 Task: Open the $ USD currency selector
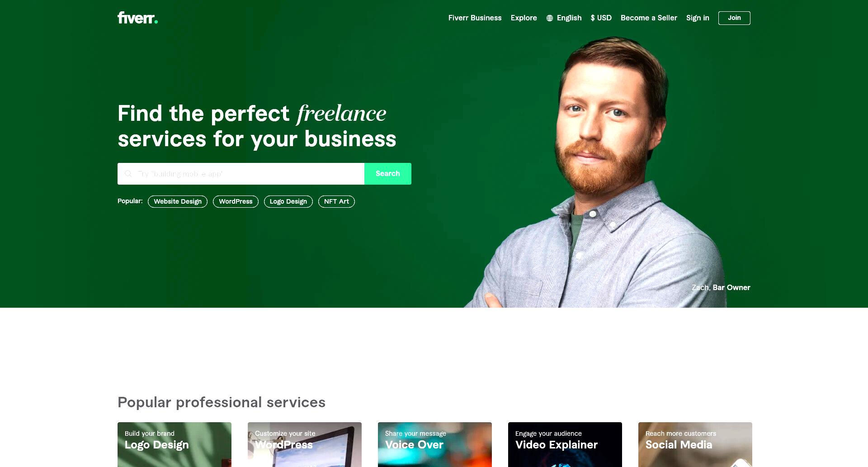click(601, 18)
